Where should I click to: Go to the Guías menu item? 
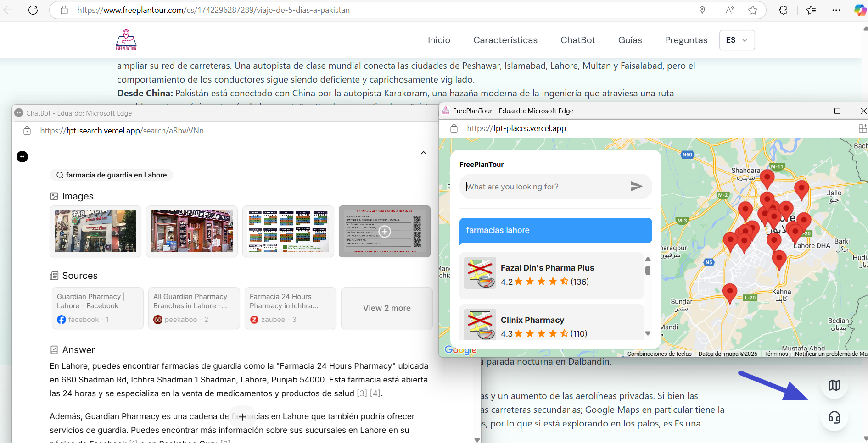point(630,40)
